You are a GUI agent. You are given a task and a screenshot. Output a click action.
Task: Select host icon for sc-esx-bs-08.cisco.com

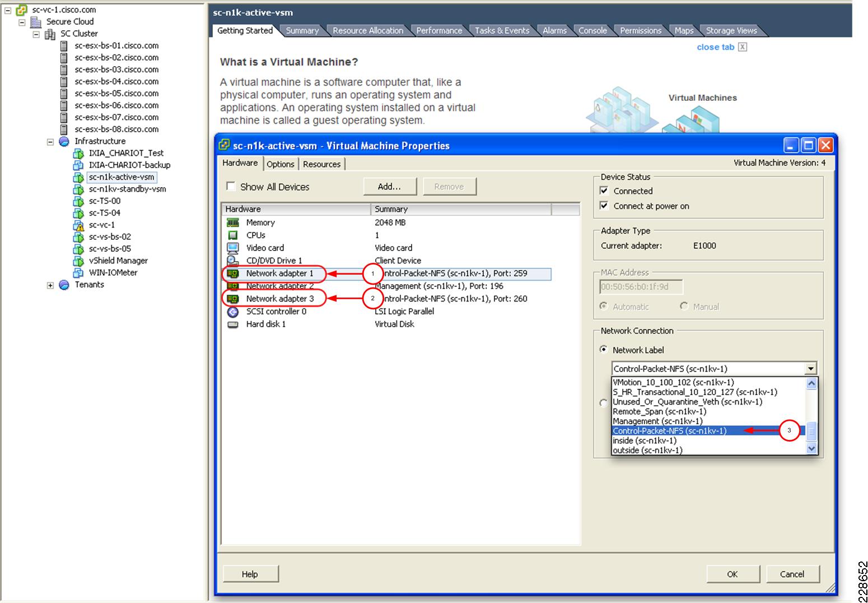point(64,129)
